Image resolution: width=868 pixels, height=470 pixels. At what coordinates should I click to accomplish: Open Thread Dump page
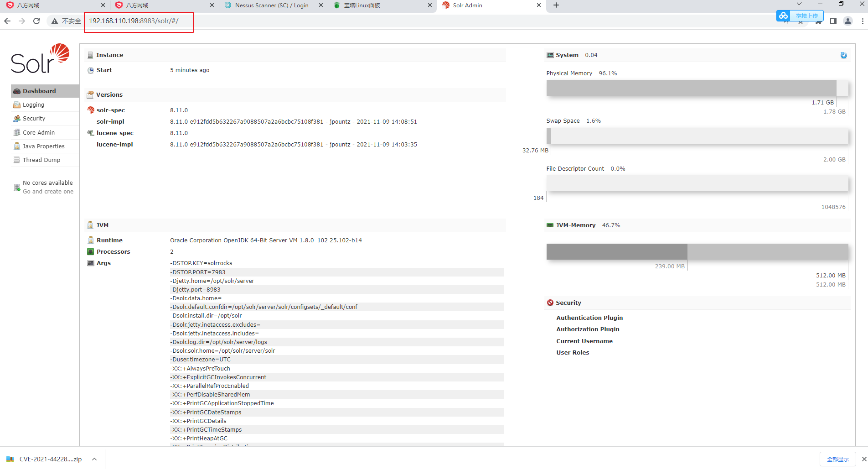point(41,160)
